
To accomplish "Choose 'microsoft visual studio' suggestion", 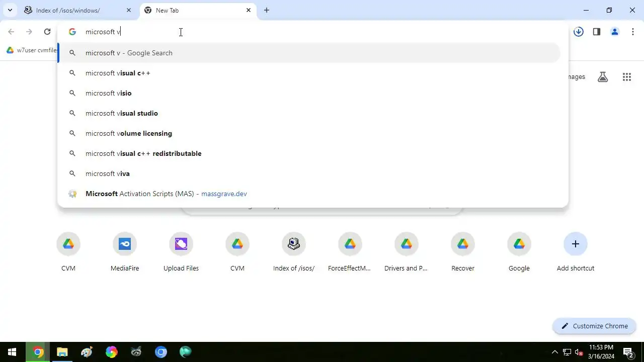I will (x=309, y=113).
